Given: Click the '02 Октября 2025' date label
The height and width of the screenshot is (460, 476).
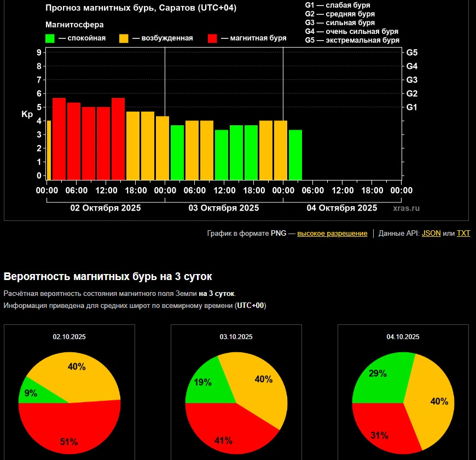Looking at the screenshot, I should tap(106, 208).
